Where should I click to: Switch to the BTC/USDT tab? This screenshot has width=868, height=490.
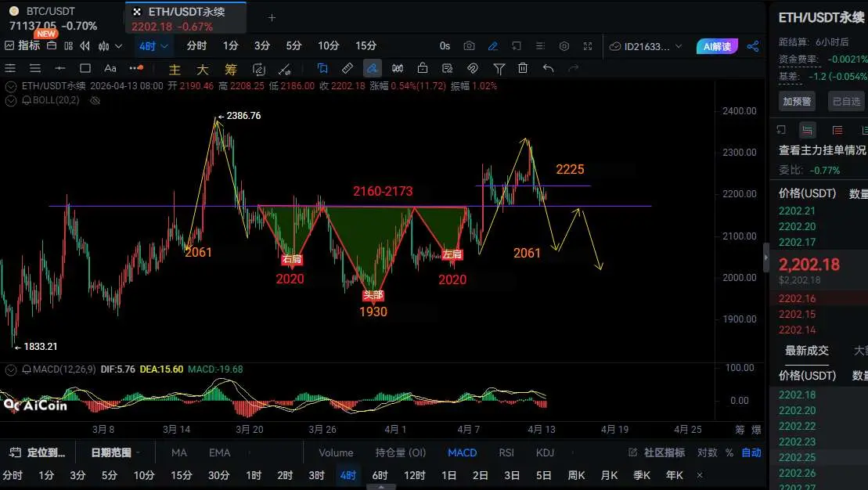click(x=53, y=18)
